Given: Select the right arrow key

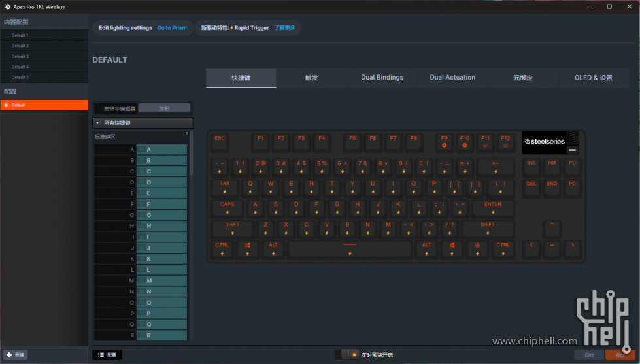Looking at the screenshot, I should 572,250.
